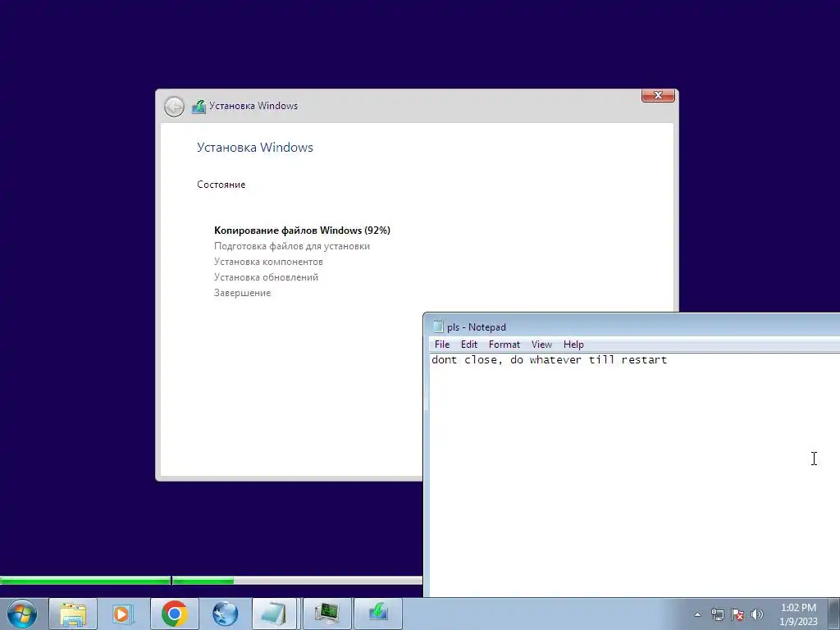This screenshot has height=630, width=840.
Task: Open the monitor utility taskbar icon
Action: click(326, 614)
